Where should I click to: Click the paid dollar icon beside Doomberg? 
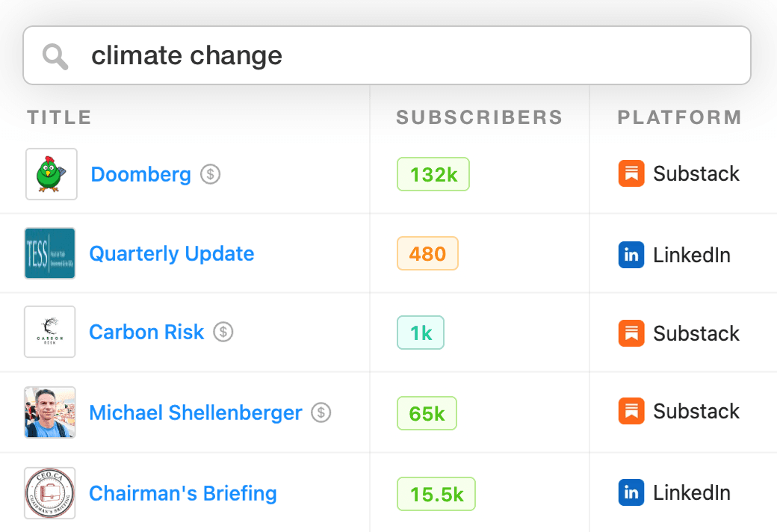[x=211, y=175]
